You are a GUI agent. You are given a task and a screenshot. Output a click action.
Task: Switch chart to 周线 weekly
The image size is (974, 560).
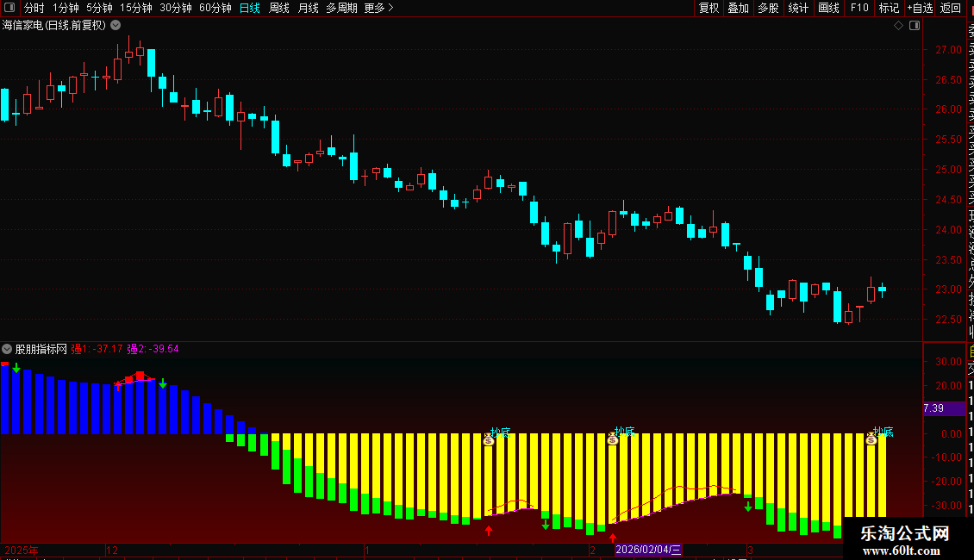(279, 8)
